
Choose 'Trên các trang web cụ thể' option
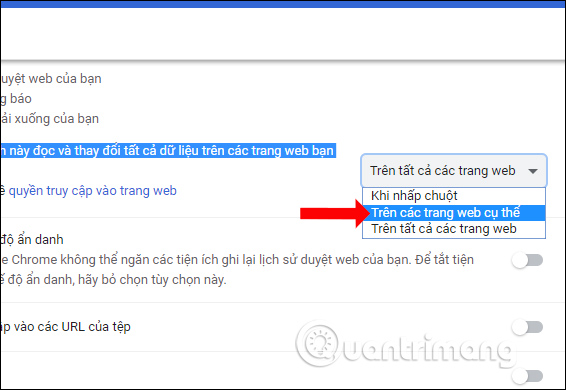(454, 213)
